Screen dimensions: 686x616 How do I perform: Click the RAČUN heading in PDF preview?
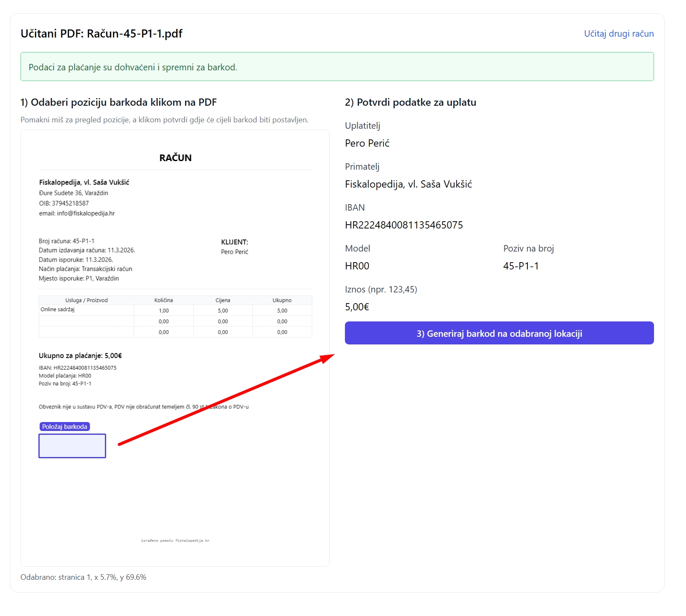coord(175,158)
